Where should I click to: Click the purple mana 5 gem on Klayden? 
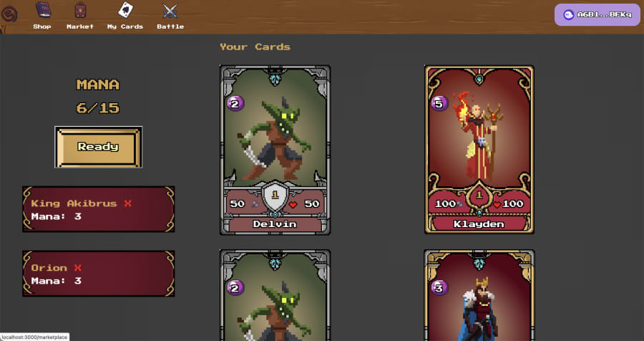(439, 104)
